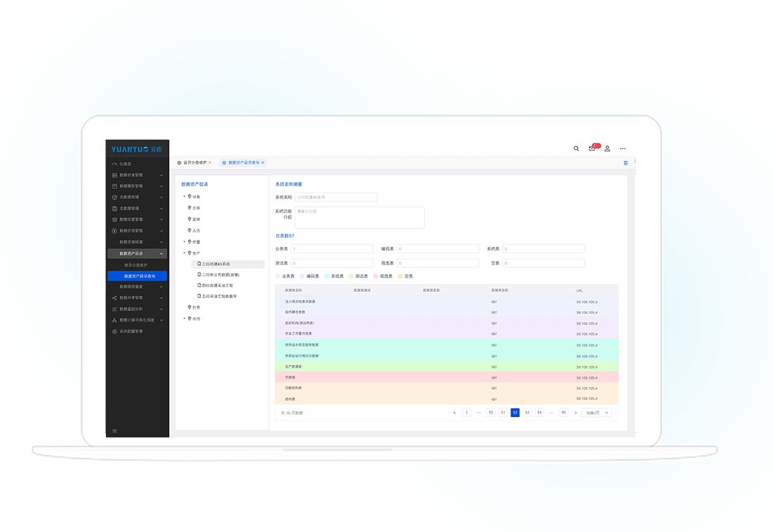Click the pin icon beside 仓库 tree node

point(189,207)
